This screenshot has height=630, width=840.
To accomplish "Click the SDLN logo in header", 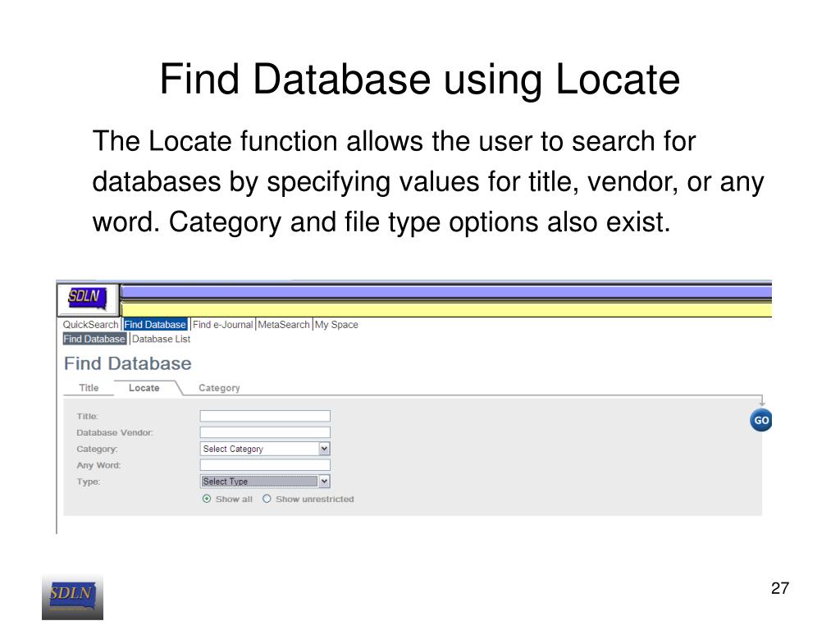I will pos(87,297).
